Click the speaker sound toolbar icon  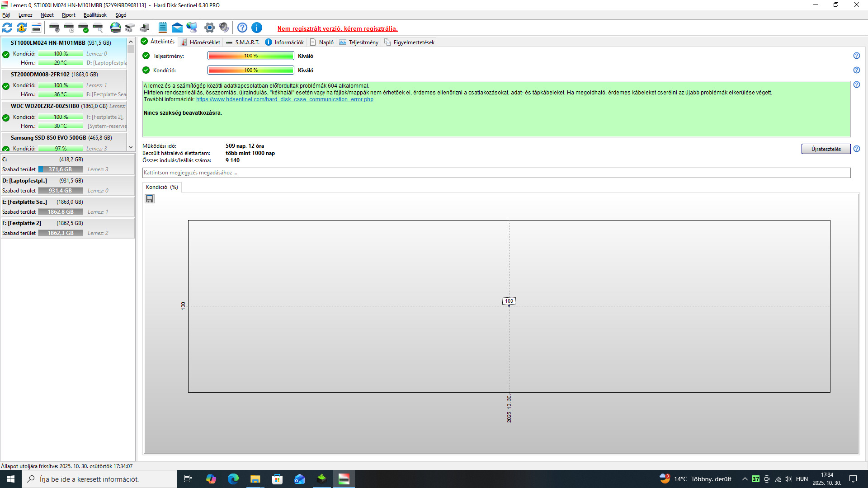coord(224,28)
